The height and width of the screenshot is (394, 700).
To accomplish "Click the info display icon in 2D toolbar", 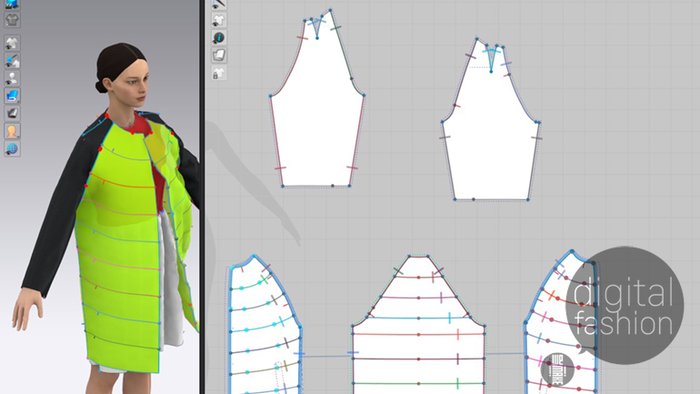I will (x=219, y=37).
